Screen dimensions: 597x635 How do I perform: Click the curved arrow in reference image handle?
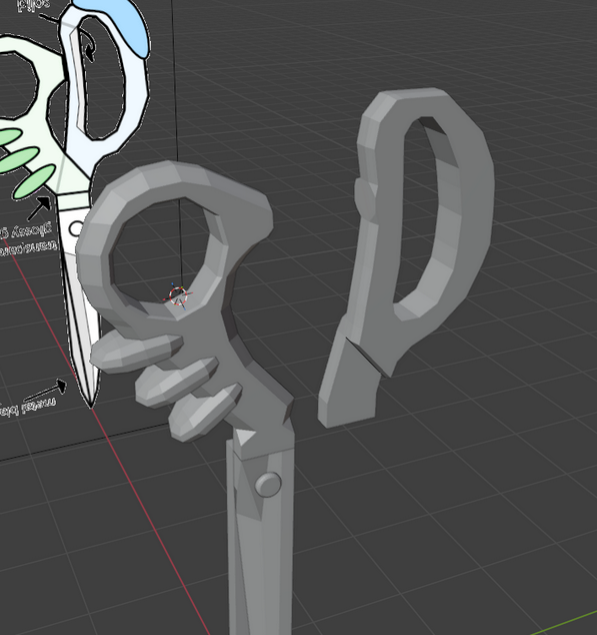tap(88, 45)
